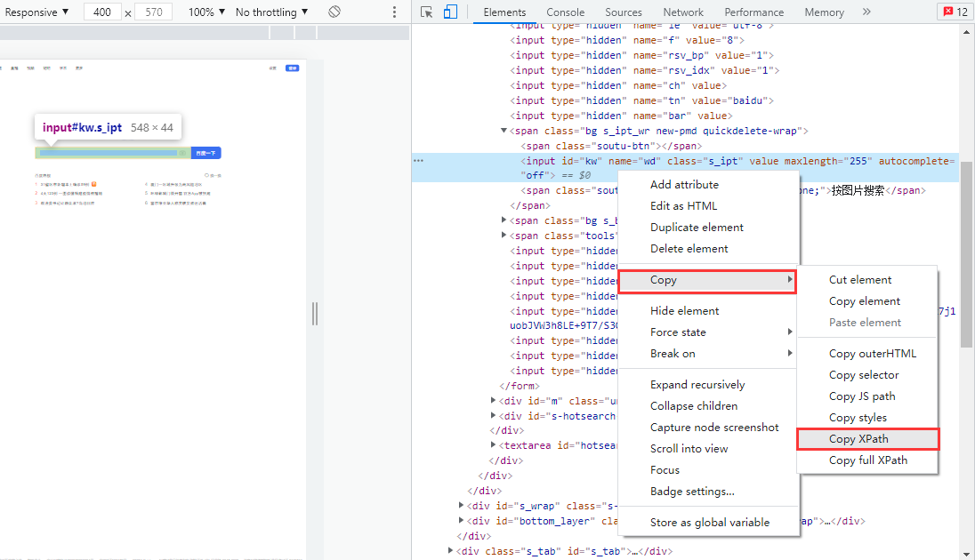
Task: Choose Expand recursively
Action: pos(708,385)
